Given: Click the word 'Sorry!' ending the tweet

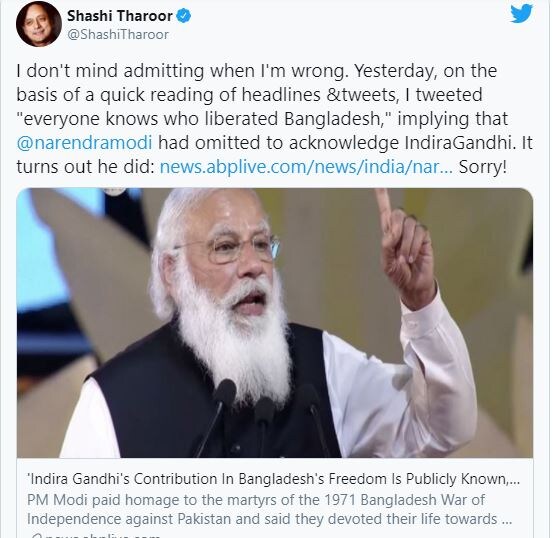Looking at the screenshot, I should click(482, 167).
